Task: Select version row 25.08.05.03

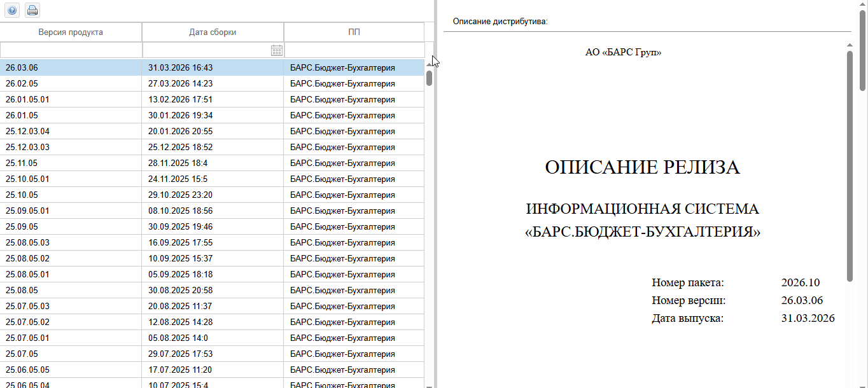Action: 212,242
